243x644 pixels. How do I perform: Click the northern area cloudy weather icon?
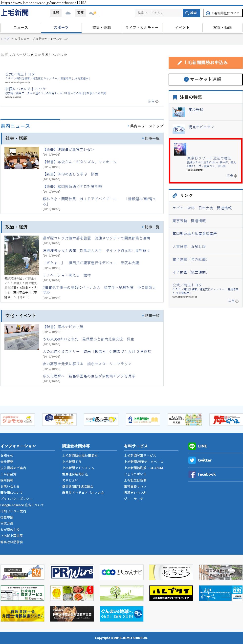click(x=68, y=13)
